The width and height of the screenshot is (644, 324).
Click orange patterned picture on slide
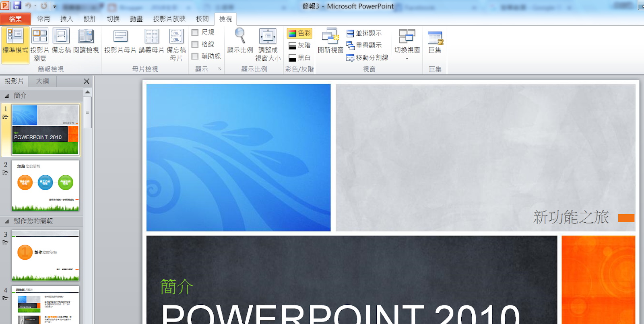point(599,280)
